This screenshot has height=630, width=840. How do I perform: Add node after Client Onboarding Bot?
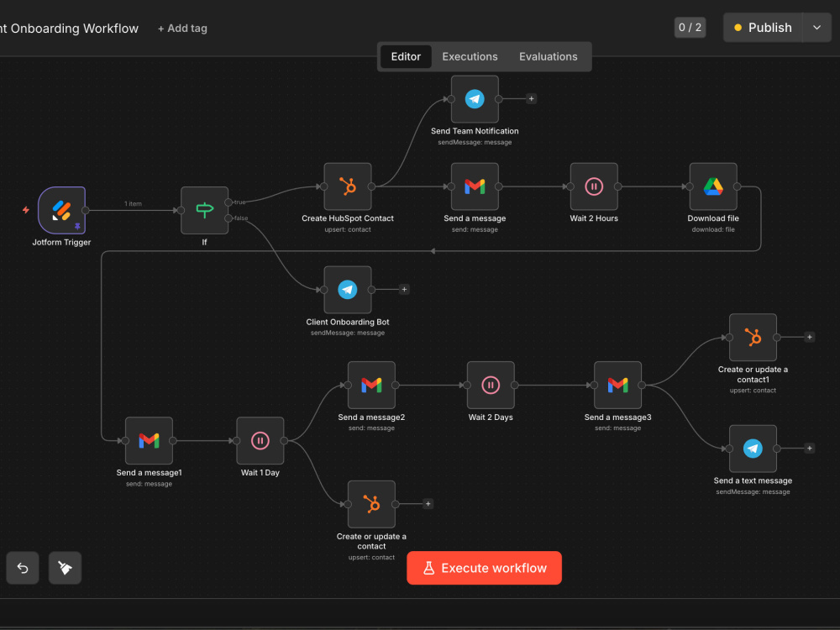pyautogui.click(x=405, y=289)
